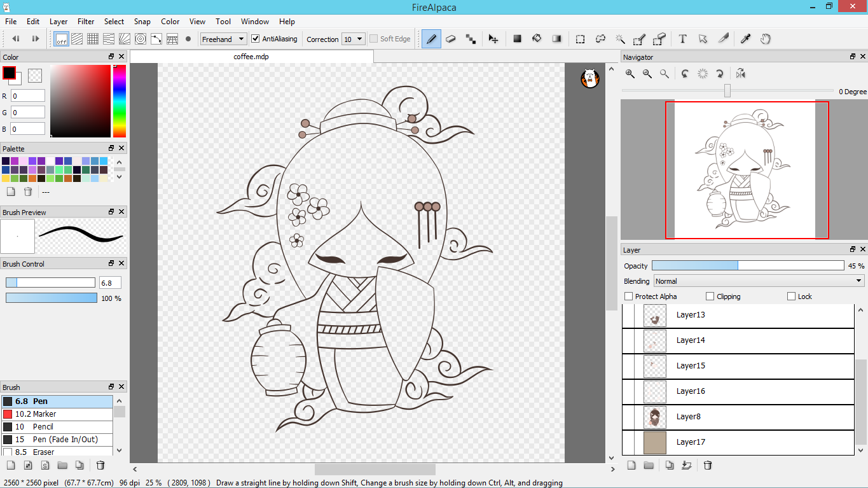The width and height of the screenshot is (868, 488).
Task: Open the Correction value dropdown
Action: pyautogui.click(x=354, y=39)
